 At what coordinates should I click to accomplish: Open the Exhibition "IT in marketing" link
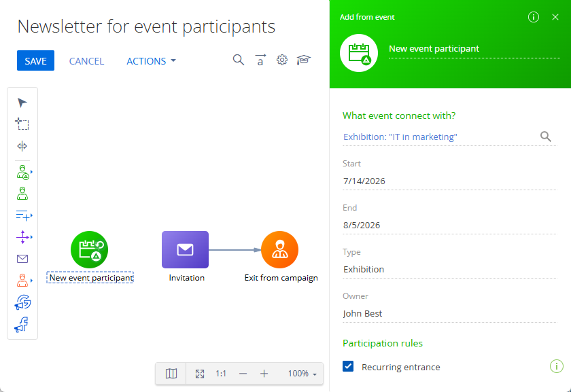(400, 137)
